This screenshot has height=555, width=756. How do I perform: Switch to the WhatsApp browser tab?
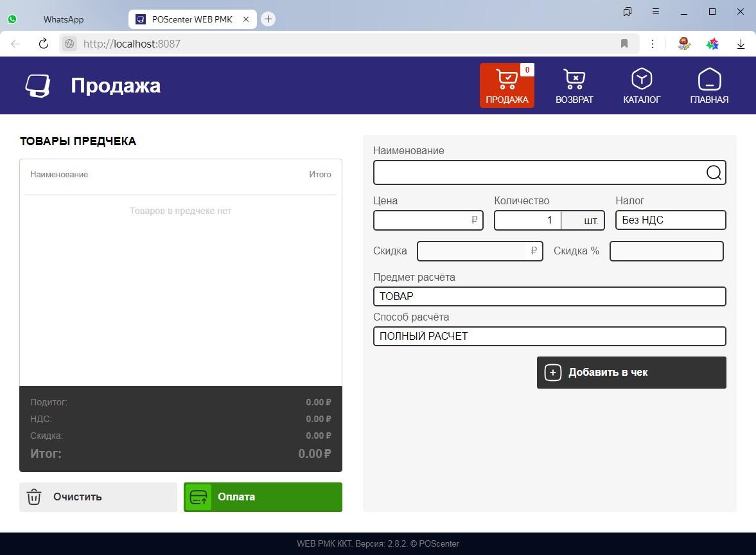click(x=63, y=19)
